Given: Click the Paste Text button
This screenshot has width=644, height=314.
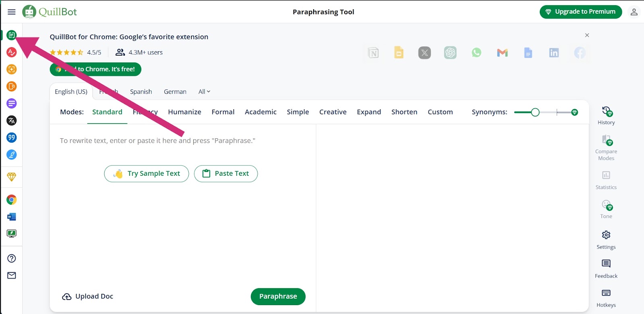Looking at the screenshot, I should [226, 174].
